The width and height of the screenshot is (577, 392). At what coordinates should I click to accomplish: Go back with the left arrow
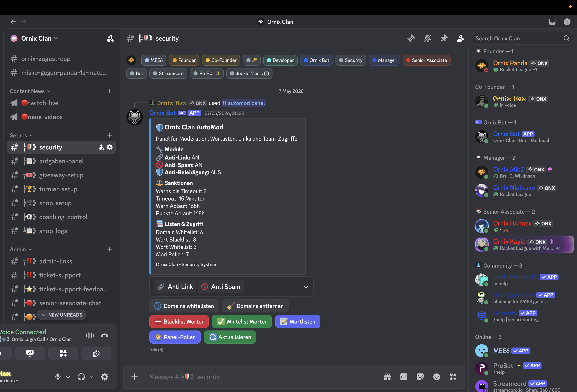(13, 22)
